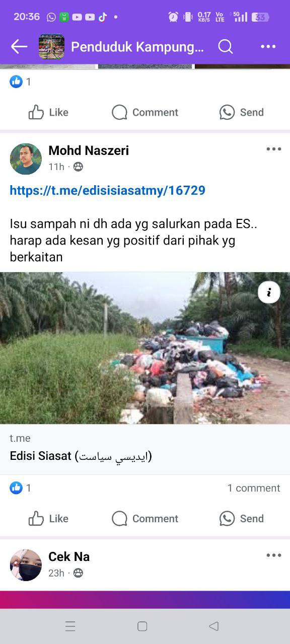This screenshot has width=290, height=644.
Task: Show info icon on garbage photo
Action: (269, 292)
